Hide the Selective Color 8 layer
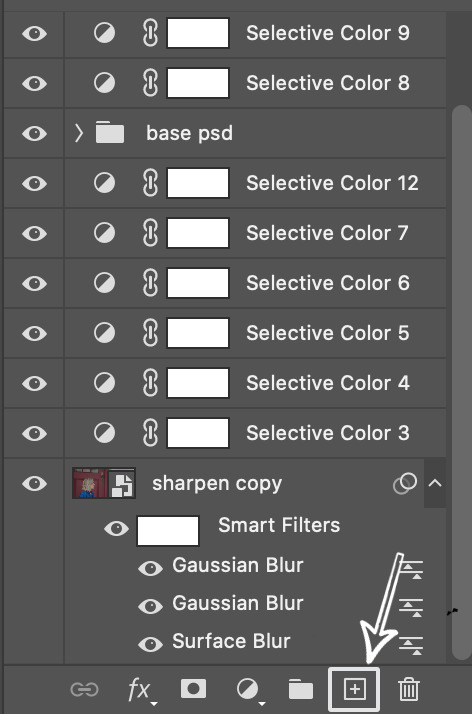The image size is (472, 714). coord(35,83)
